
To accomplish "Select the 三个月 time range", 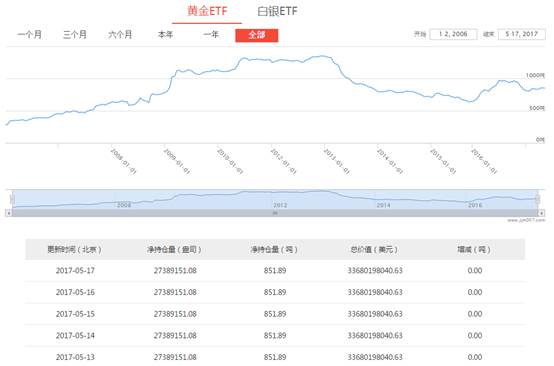I will [75, 35].
